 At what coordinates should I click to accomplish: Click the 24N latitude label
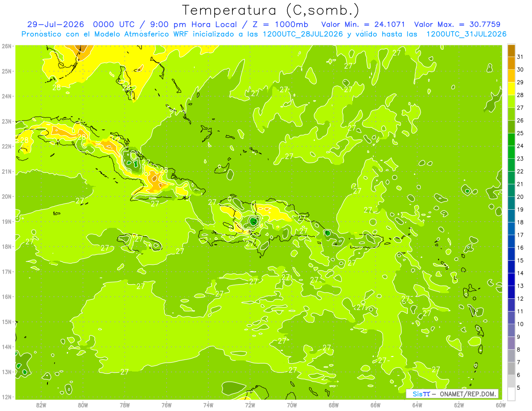6,96
